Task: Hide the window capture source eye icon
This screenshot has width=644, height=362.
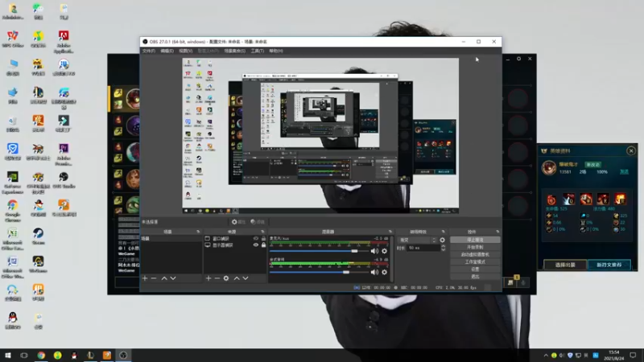Action: tap(255, 238)
